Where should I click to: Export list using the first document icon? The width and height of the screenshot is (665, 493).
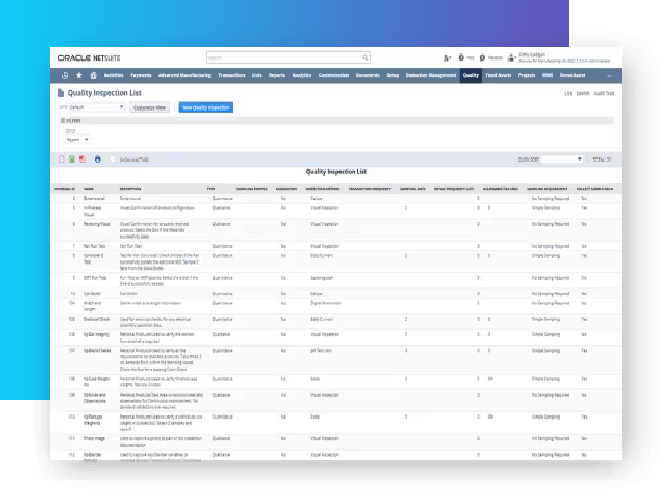tap(61, 159)
